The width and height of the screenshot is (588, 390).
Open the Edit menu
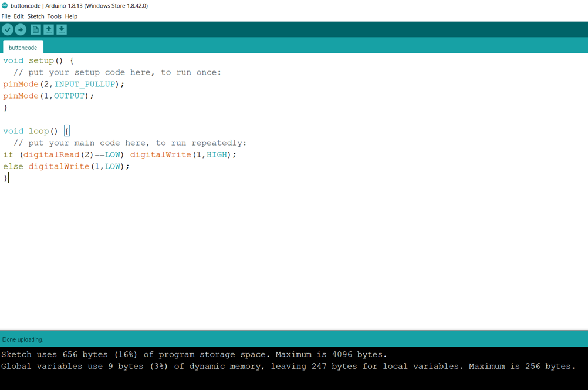point(19,16)
